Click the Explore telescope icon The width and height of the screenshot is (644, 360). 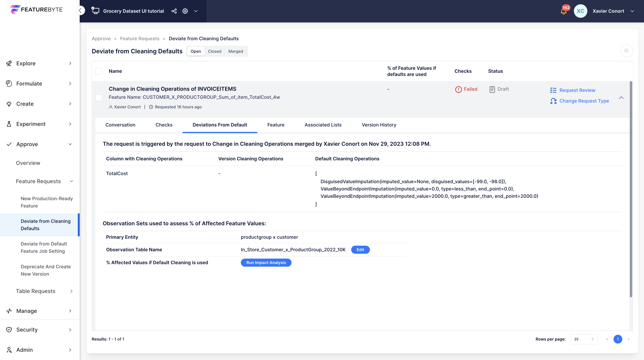[9, 63]
